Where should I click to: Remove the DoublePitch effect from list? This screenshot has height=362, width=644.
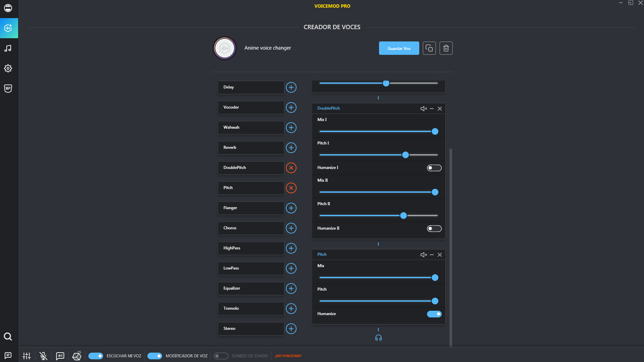click(x=291, y=168)
